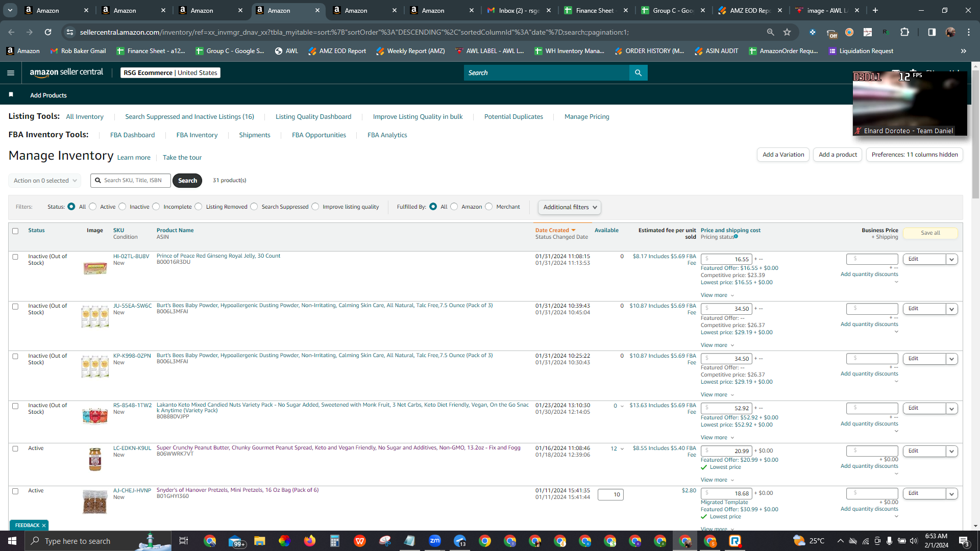Click the magnifier search button in header
The height and width of the screenshot is (551, 980).
coord(638,73)
